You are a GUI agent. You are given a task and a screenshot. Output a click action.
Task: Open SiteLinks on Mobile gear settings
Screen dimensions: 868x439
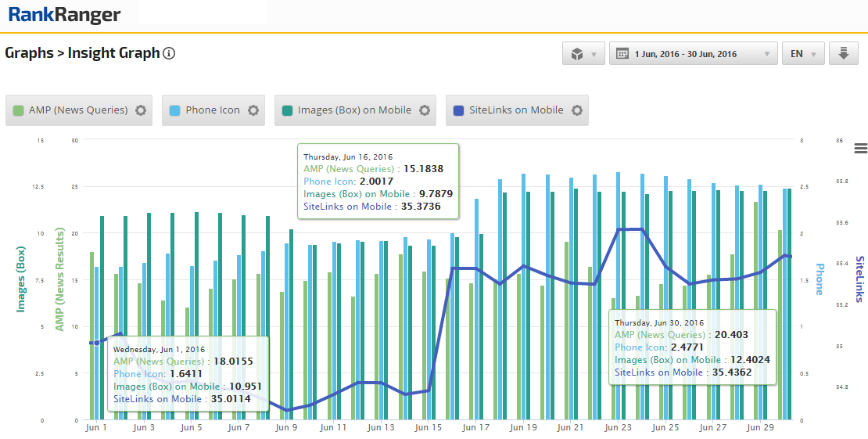click(577, 110)
